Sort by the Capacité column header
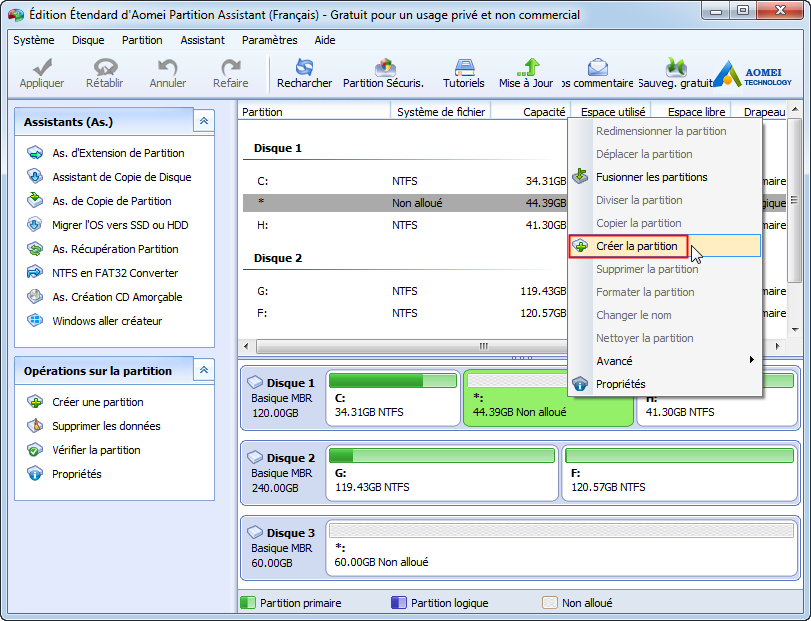This screenshot has height=621, width=811. (x=531, y=112)
